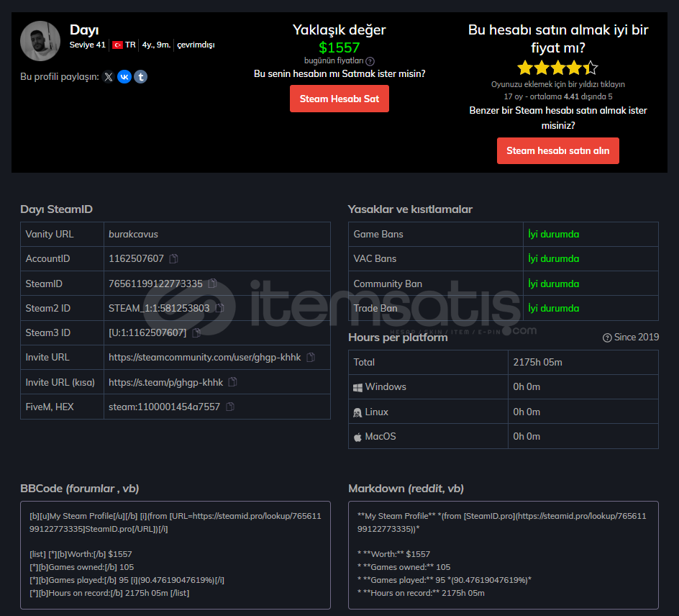Share profile on X (Twitter) icon

click(109, 77)
